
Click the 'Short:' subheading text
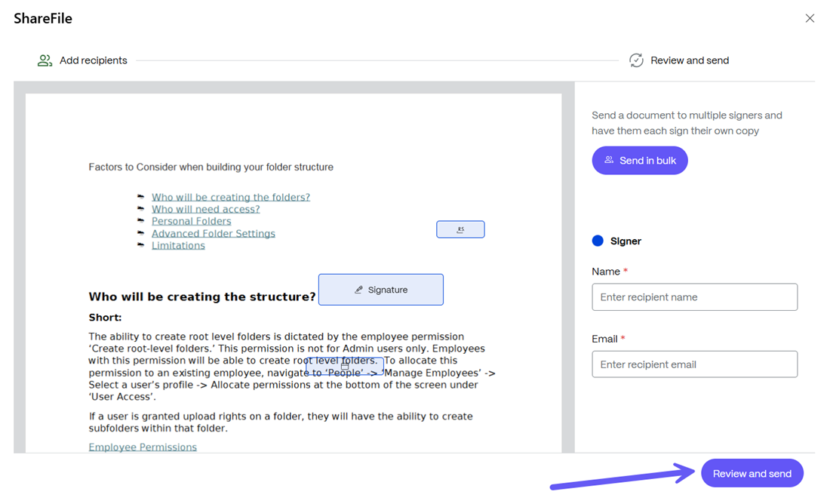(105, 318)
